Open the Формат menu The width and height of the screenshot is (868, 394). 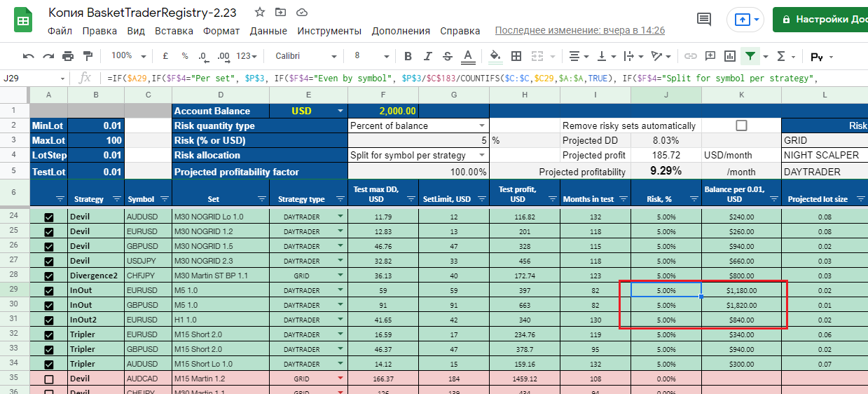221,31
